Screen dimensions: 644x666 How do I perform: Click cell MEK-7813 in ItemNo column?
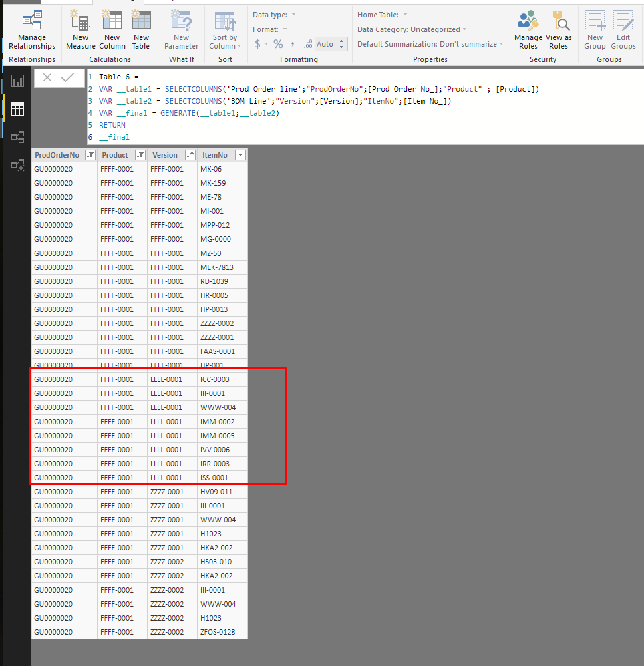[222, 267]
